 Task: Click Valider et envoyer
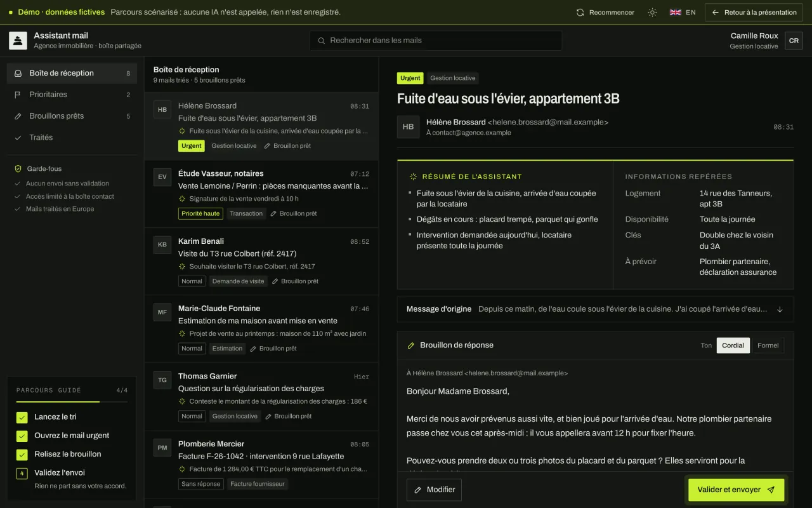[x=737, y=490]
